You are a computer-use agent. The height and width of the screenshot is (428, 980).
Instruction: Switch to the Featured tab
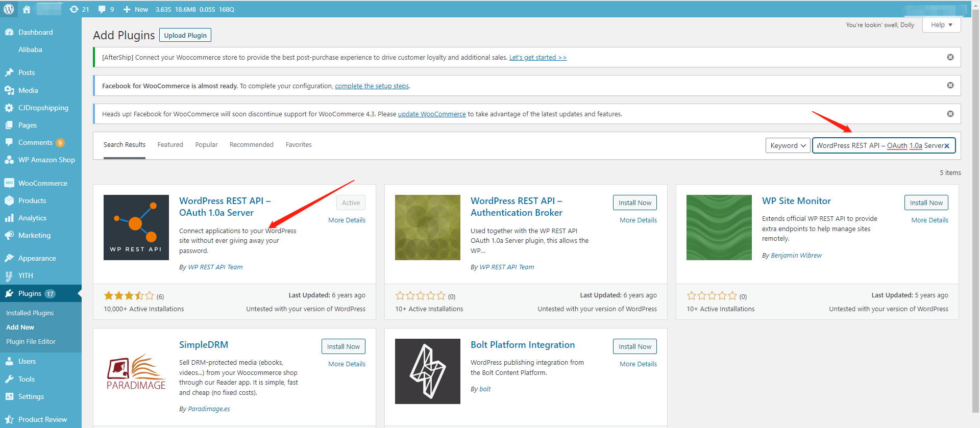170,145
